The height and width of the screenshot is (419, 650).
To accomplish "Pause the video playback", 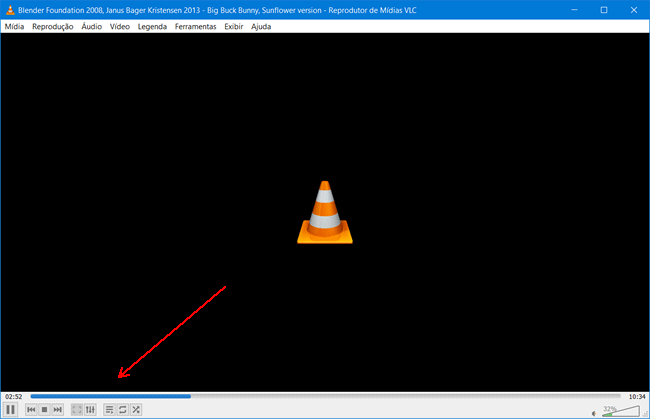I will [10, 409].
